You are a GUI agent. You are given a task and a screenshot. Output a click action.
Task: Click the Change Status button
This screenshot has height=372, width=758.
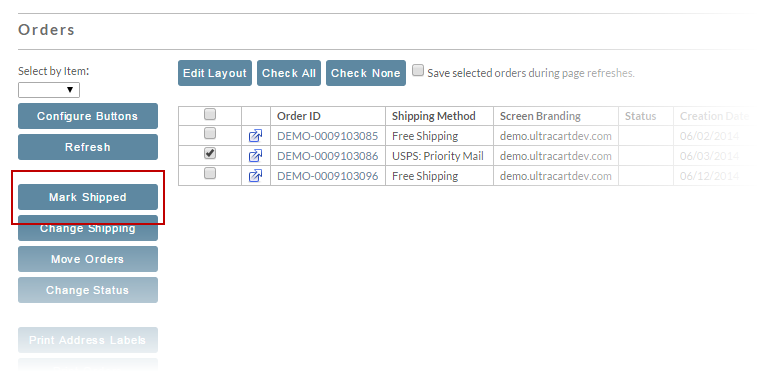tap(88, 290)
